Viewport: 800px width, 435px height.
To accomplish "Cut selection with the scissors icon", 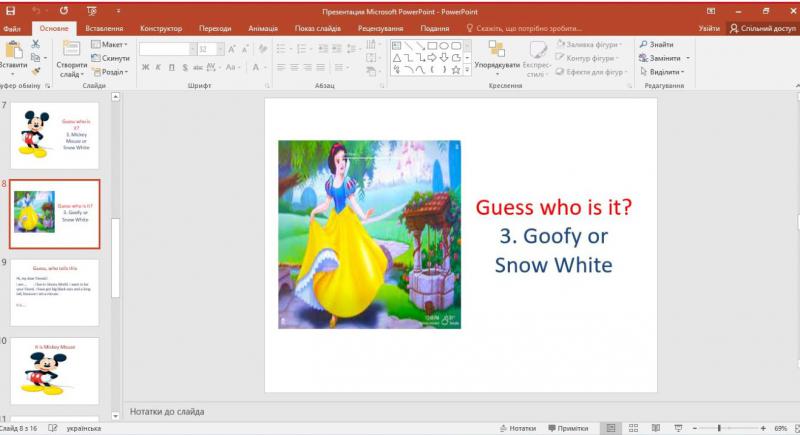I will click(x=35, y=44).
